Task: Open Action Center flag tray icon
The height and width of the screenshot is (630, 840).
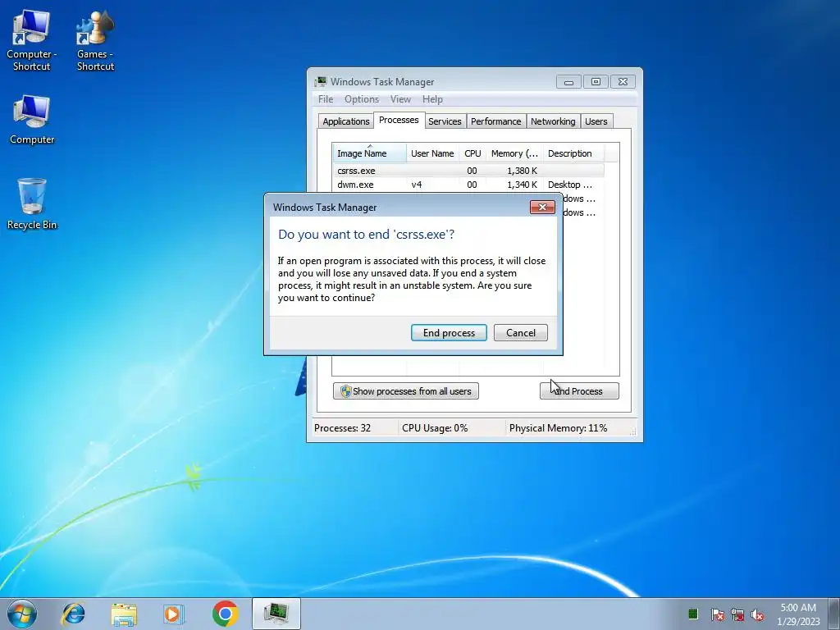Action: pyautogui.click(x=717, y=614)
